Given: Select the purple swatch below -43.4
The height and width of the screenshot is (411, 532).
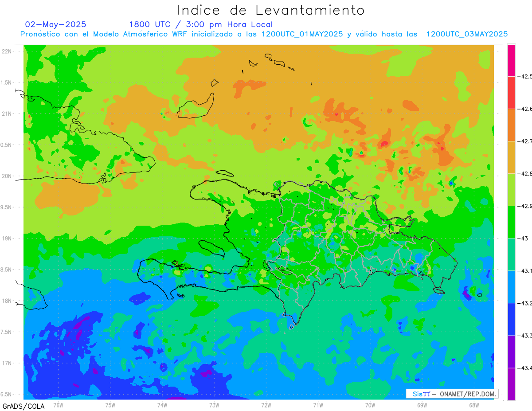Looking at the screenshot, I should 511,384.
